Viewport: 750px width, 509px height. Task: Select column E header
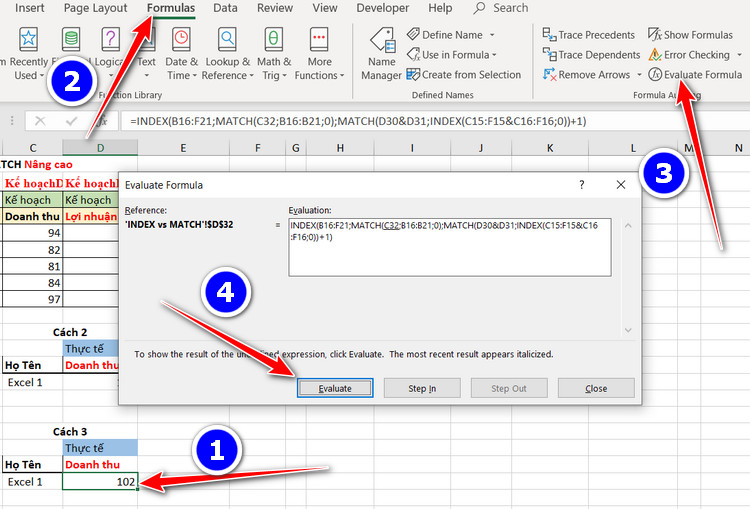coord(183,148)
